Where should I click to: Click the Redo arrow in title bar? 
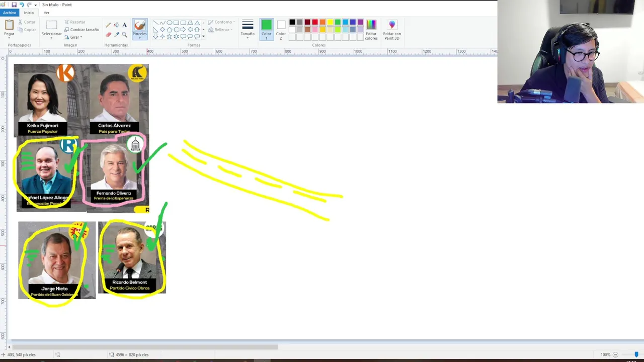pyautogui.click(x=29, y=5)
